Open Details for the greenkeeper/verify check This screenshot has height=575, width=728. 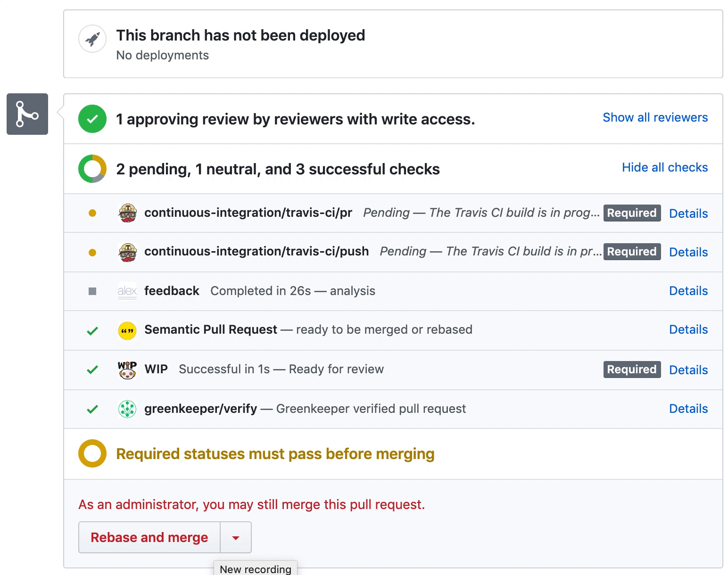click(688, 409)
